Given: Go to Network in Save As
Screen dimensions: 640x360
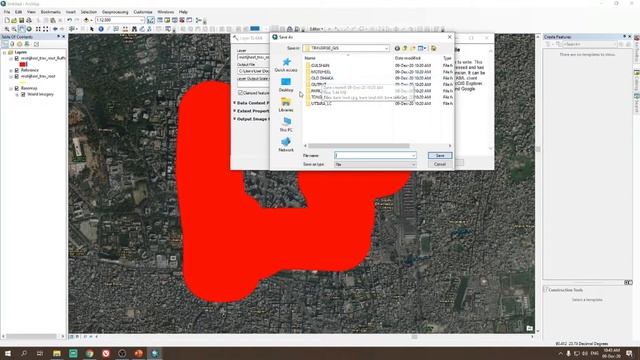Looking at the screenshot, I should pos(286,144).
